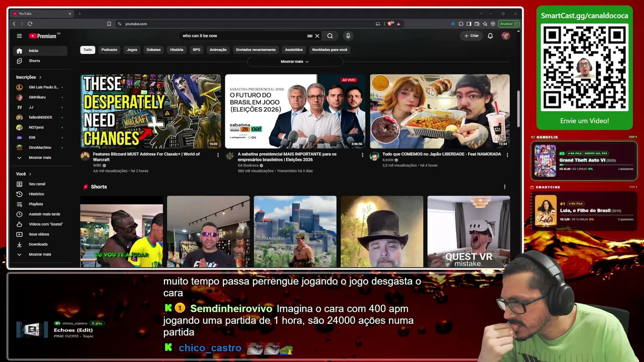Viewport: 644px width, 362px height.
Task: Open the account avatar menu
Action: pos(506,36)
